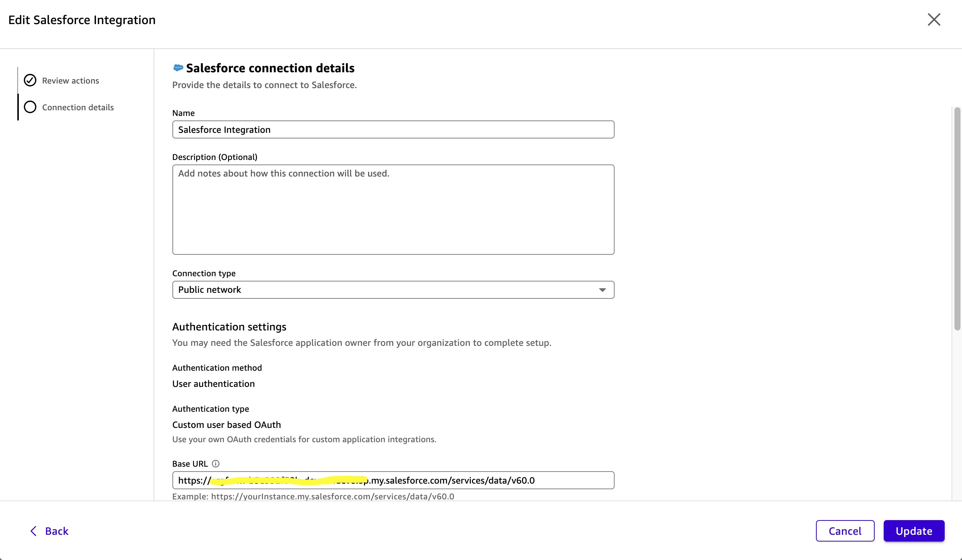The height and width of the screenshot is (560, 962).
Task: Select the Salesforce Integration name text
Action: tap(224, 129)
